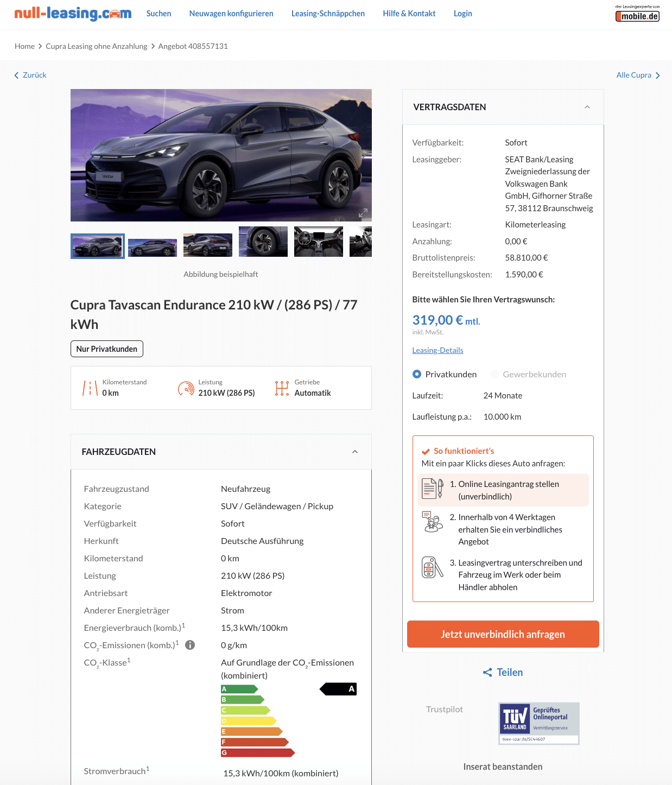Click the null-leasing.com logo

point(73,14)
